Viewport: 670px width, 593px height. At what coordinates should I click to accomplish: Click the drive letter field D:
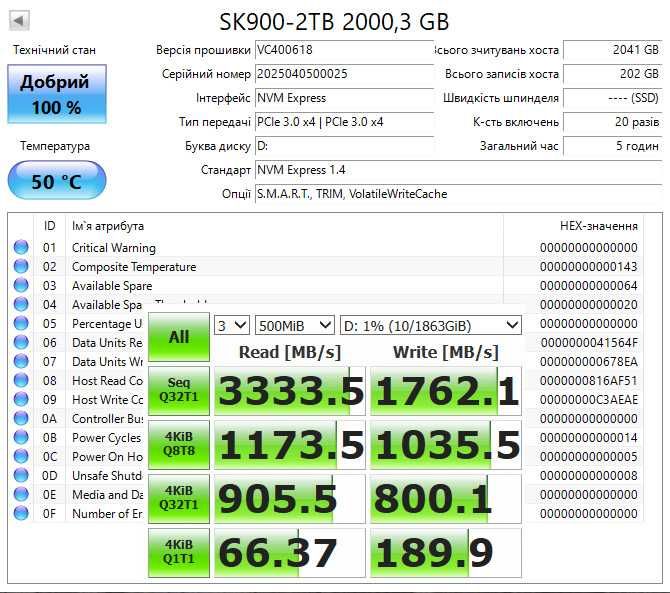[x=344, y=146]
